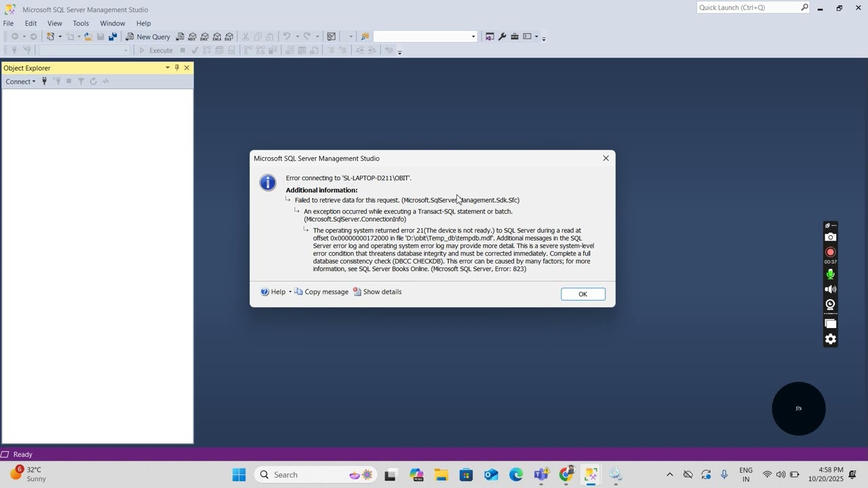Open Outlook from the taskbar

491,474
